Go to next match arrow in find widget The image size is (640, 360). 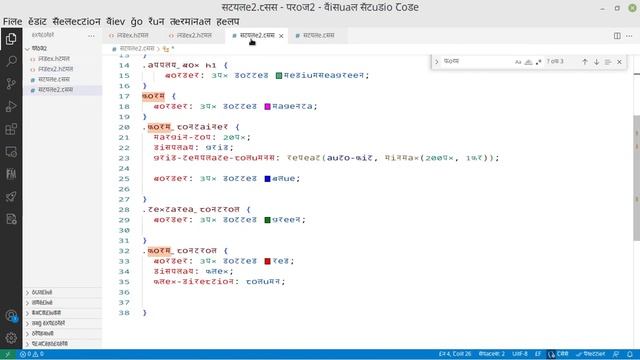(x=596, y=62)
